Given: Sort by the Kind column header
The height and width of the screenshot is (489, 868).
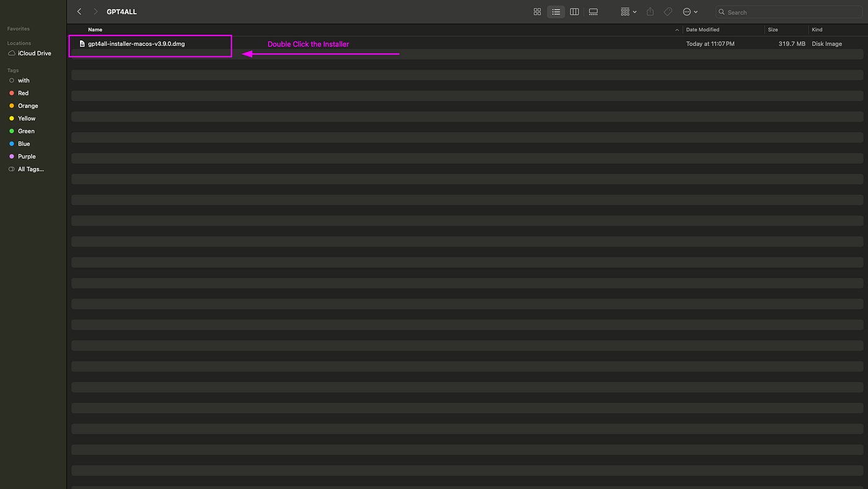Looking at the screenshot, I should 817,30.
